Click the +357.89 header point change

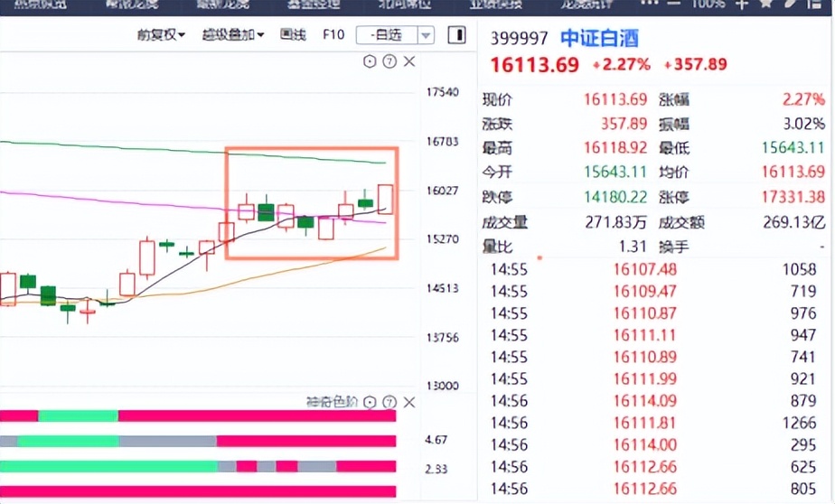tap(695, 65)
